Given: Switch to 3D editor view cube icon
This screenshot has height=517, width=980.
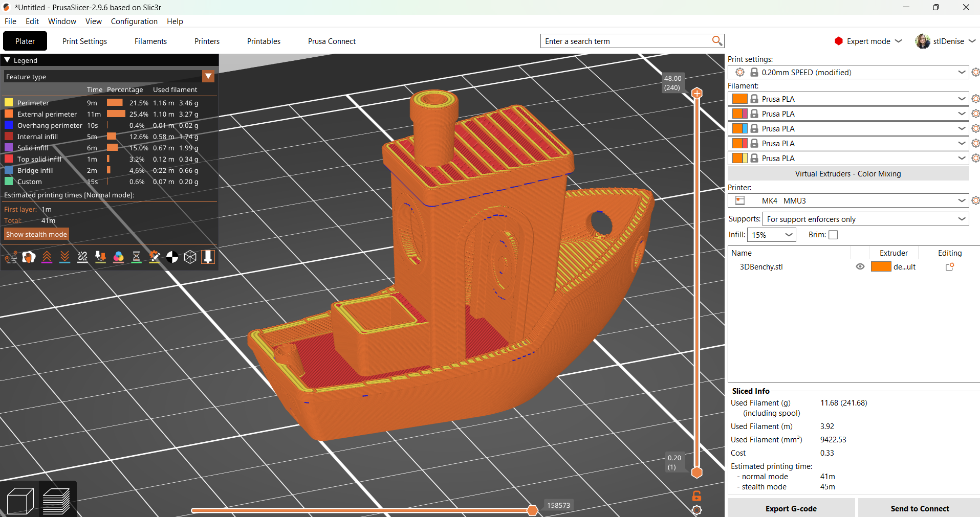Looking at the screenshot, I should 20,501.
